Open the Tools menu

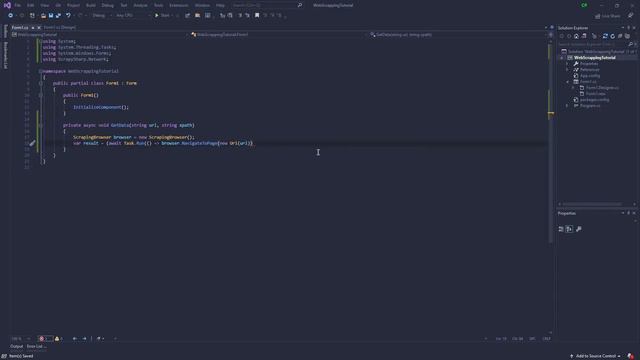pyautogui.click(x=158, y=5)
